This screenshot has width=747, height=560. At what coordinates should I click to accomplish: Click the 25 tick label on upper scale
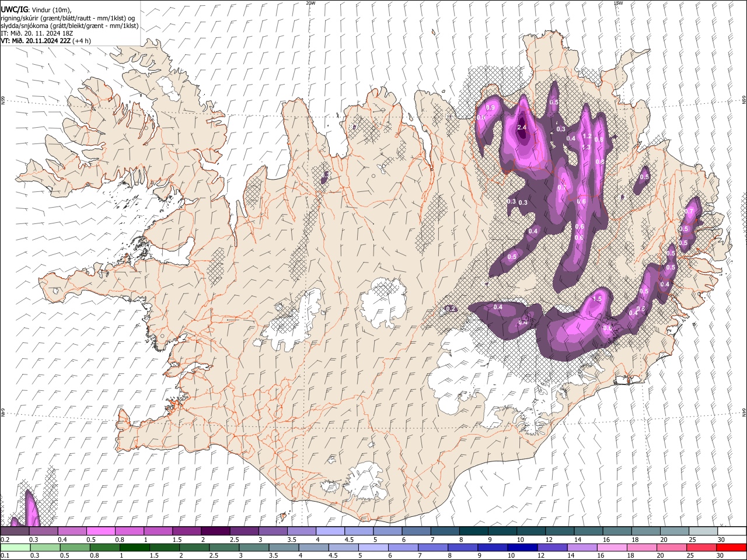tap(692, 540)
